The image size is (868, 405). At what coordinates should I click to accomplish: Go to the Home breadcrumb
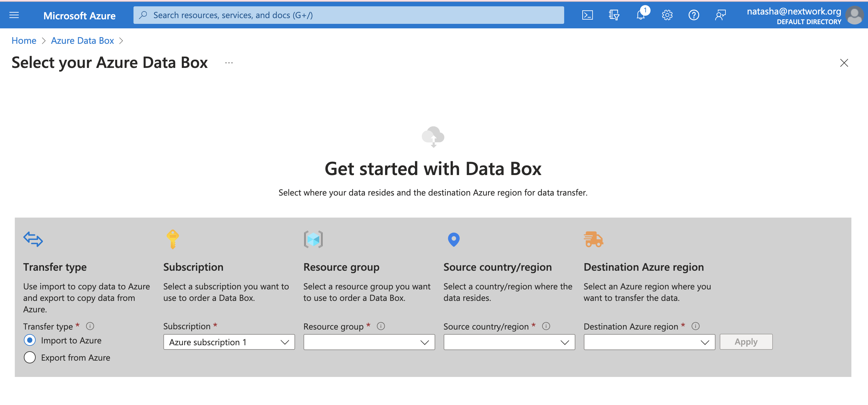(24, 40)
